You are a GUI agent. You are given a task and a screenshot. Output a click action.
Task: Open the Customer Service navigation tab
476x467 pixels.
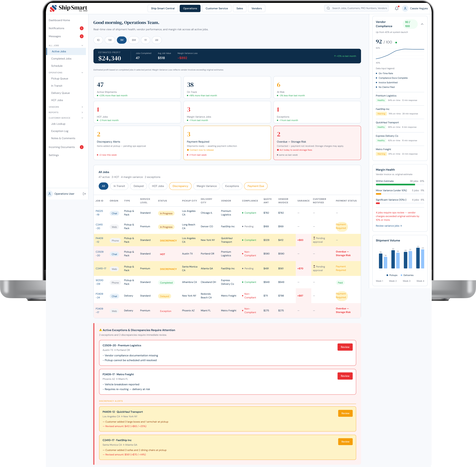pos(217,8)
